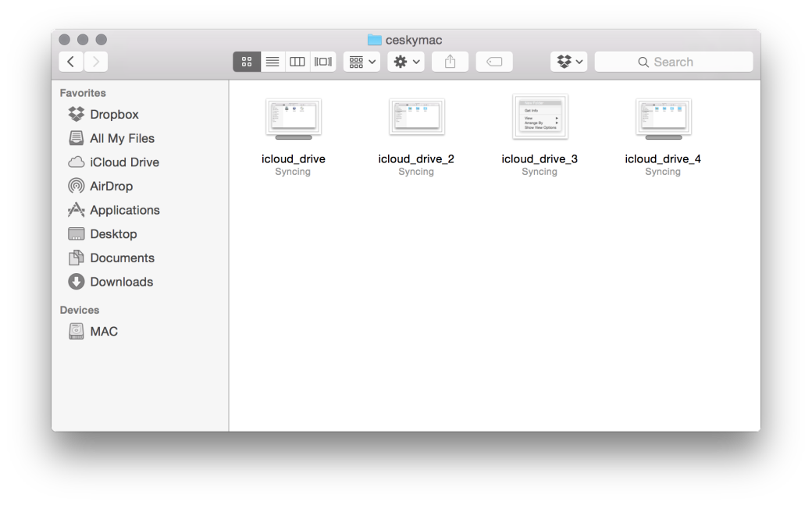This screenshot has width=812, height=505.
Task: Select All My Files in sidebar
Action: (x=121, y=138)
